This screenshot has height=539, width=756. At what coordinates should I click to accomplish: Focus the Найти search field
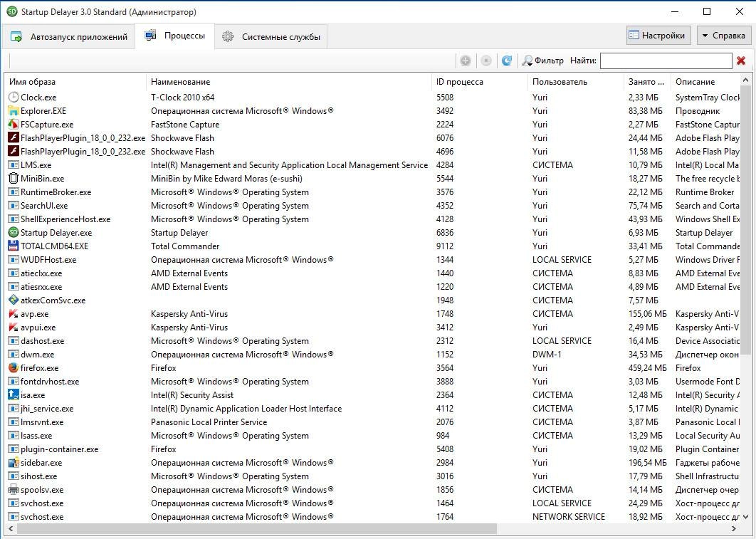pos(666,61)
